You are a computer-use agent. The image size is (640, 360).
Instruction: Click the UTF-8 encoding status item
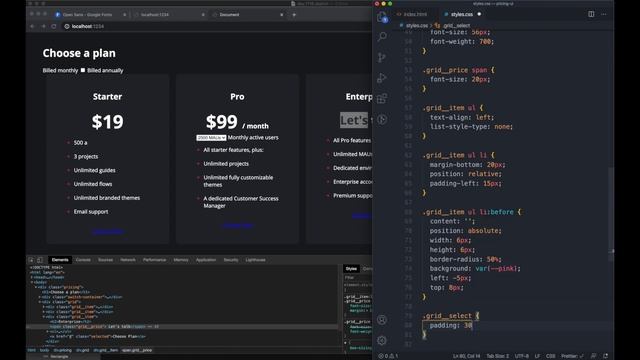[522, 356]
